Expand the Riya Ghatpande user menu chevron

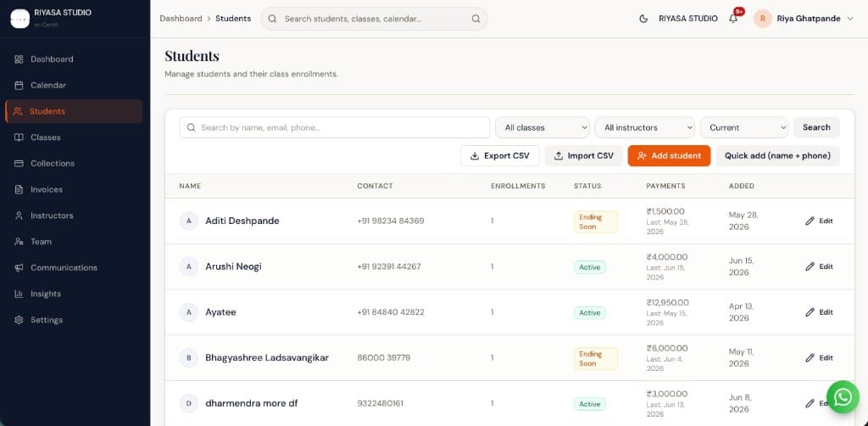click(851, 19)
